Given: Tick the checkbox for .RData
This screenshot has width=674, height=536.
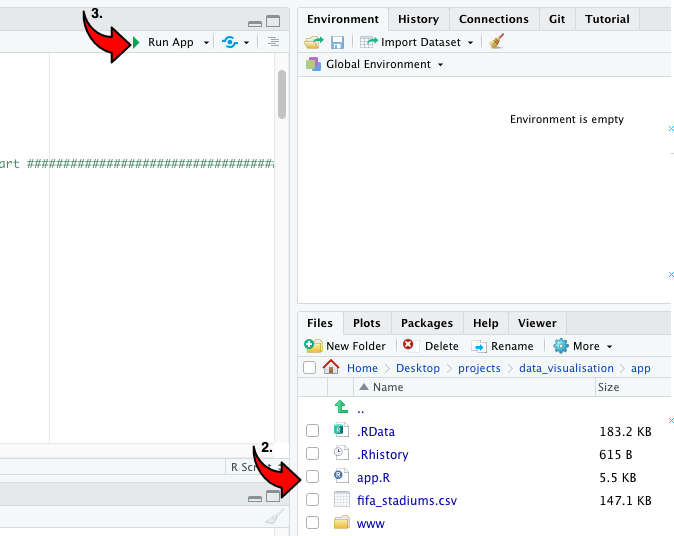Looking at the screenshot, I should (312, 431).
